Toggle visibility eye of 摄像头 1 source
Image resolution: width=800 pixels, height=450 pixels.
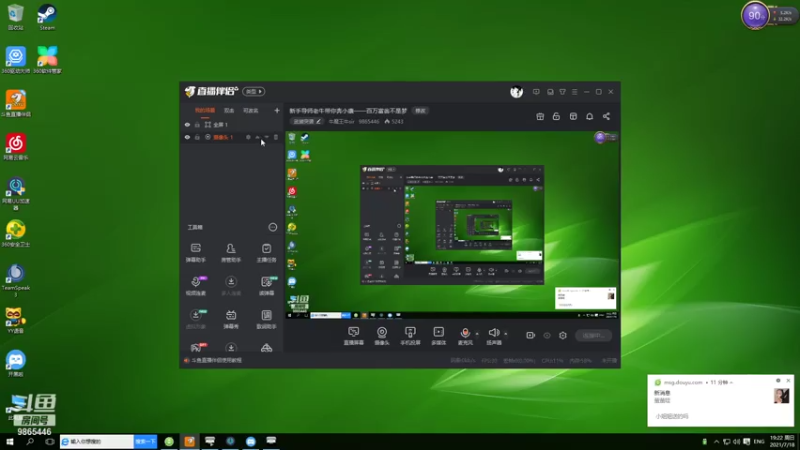[x=187, y=137]
